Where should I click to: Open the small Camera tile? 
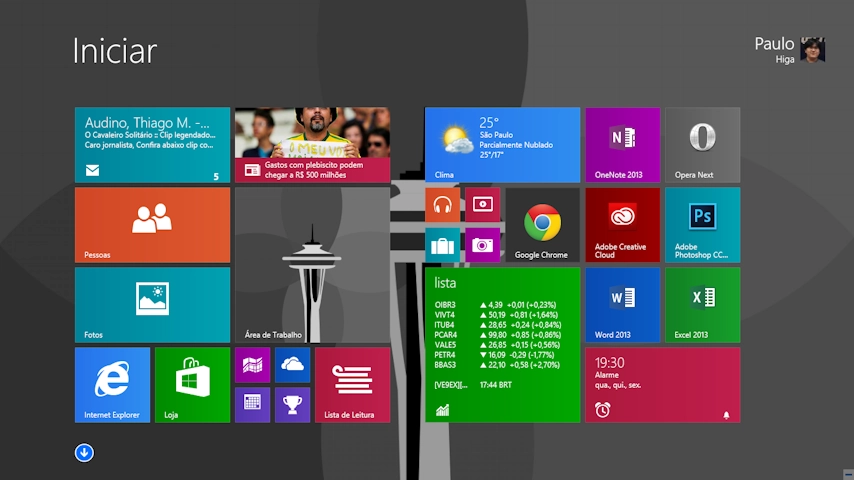point(483,245)
